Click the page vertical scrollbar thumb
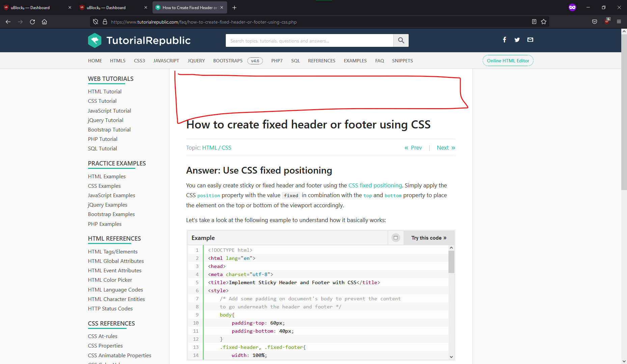Screen dimensions: 627x364 point(624,112)
